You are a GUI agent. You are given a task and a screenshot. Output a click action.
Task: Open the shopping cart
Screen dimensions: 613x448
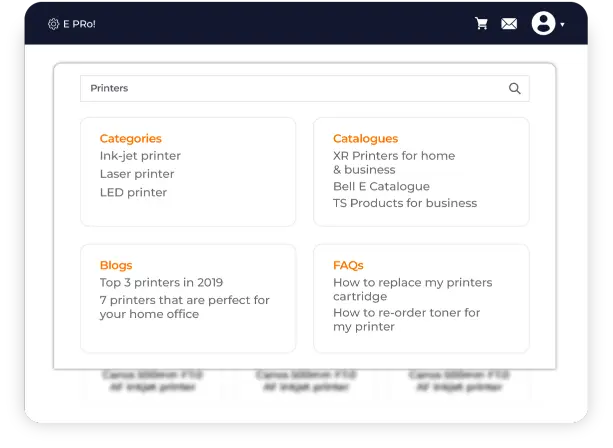point(481,24)
